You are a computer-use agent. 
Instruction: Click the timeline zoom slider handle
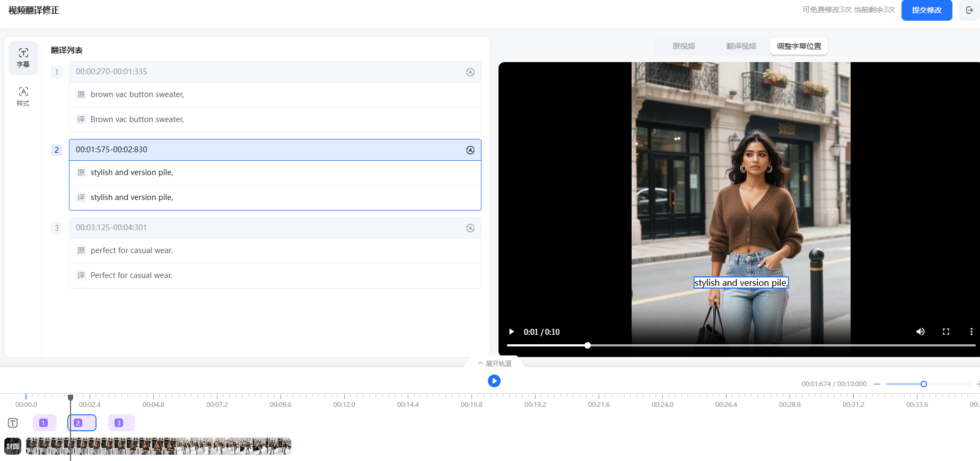[923, 384]
